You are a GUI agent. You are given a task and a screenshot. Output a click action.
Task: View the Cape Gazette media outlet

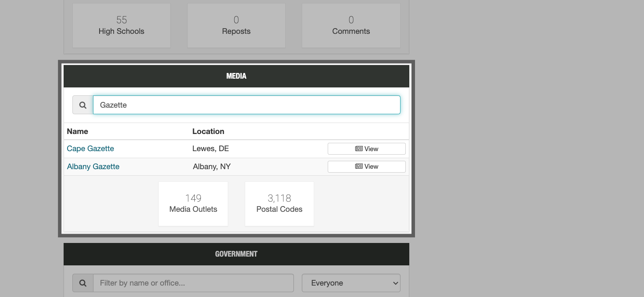point(366,149)
